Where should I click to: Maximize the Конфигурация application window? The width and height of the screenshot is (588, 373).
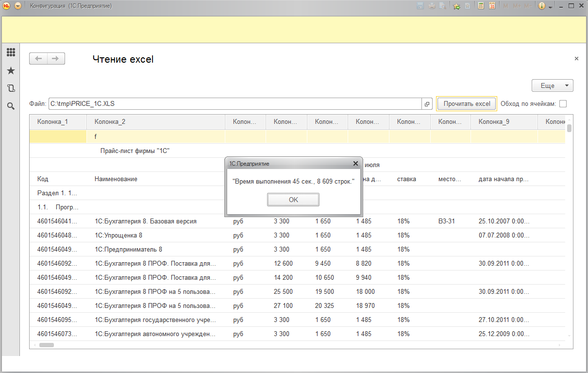571,6
